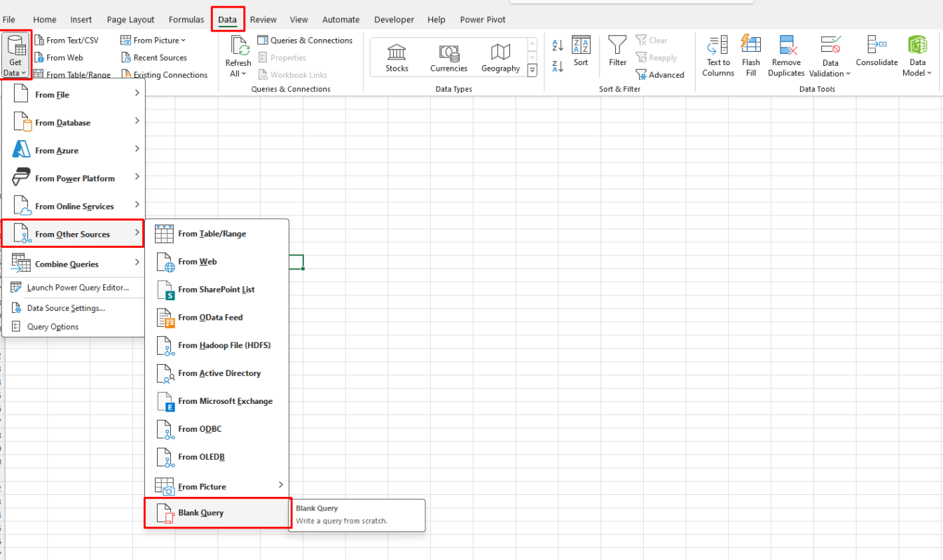Choose From OData Feed
This screenshot has height=560, width=943.
(x=217, y=318)
